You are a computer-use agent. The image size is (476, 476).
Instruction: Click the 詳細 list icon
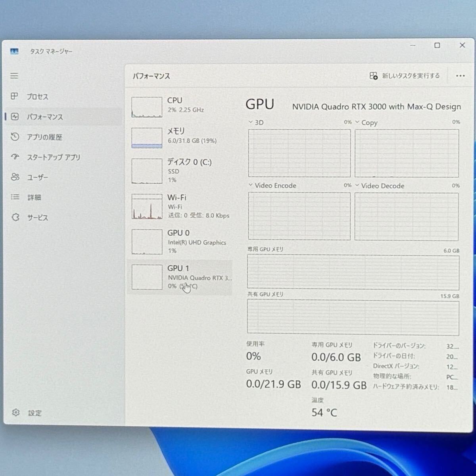pyautogui.click(x=15, y=197)
